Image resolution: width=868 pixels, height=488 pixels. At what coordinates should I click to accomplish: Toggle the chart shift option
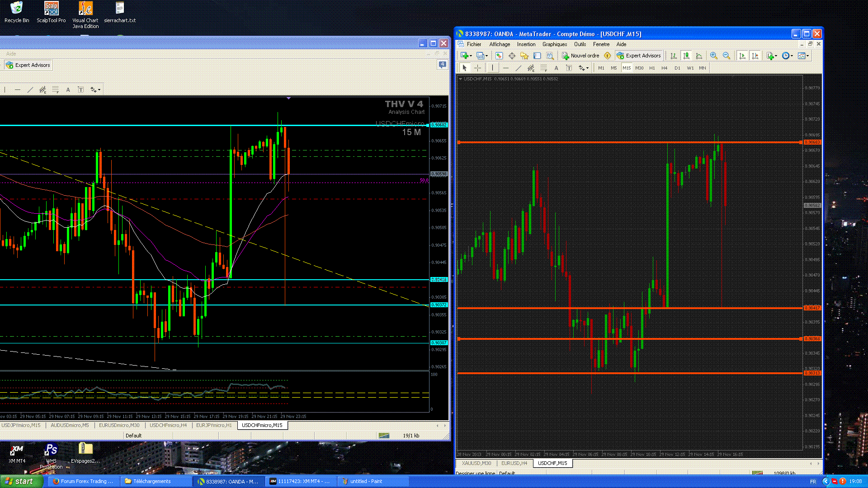(755, 56)
